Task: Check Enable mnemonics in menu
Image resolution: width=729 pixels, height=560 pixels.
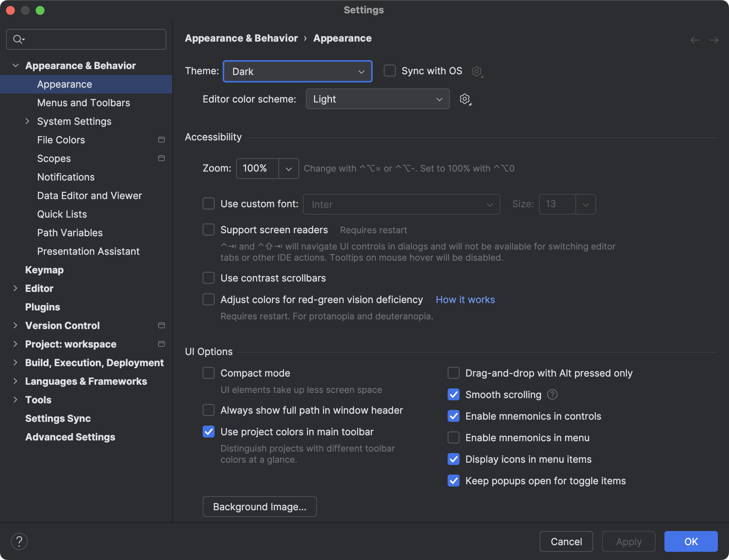Action: click(x=454, y=437)
